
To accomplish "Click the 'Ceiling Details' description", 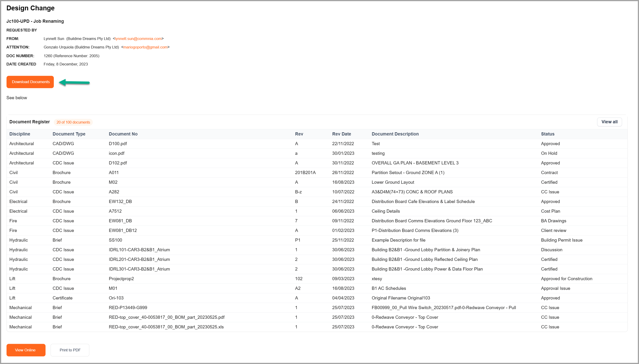I will tap(386, 211).
